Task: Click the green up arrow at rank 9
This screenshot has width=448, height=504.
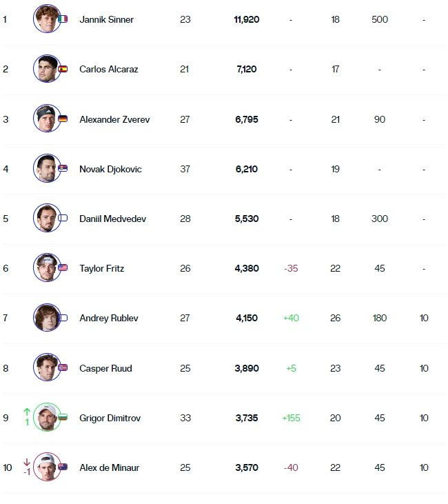Action: click(27, 411)
